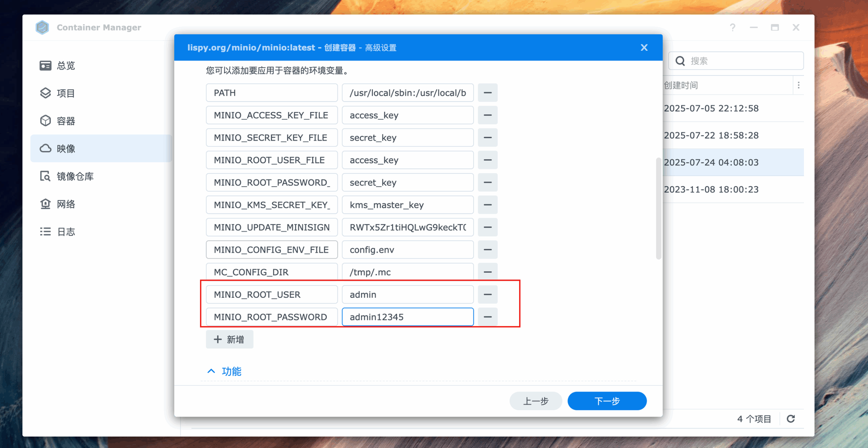Select the 映像 images section
868x448 pixels.
(x=101, y=149)
